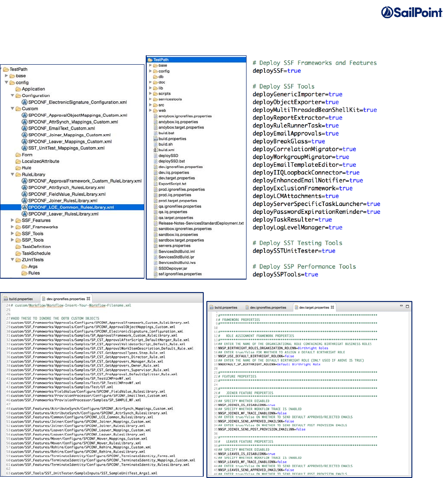Select SPCONF_AttrSynch_Mappings_Custom.xml file
The image size is (448, 478).
pyautogui.click(x=73, y=122)
